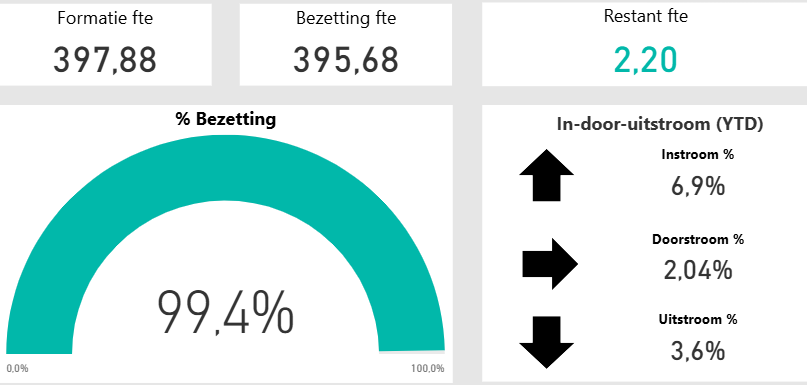This screenshot has width=807, height=385.
Task: Click the Instroom up arrow icon
Action: tap(546, 175)
